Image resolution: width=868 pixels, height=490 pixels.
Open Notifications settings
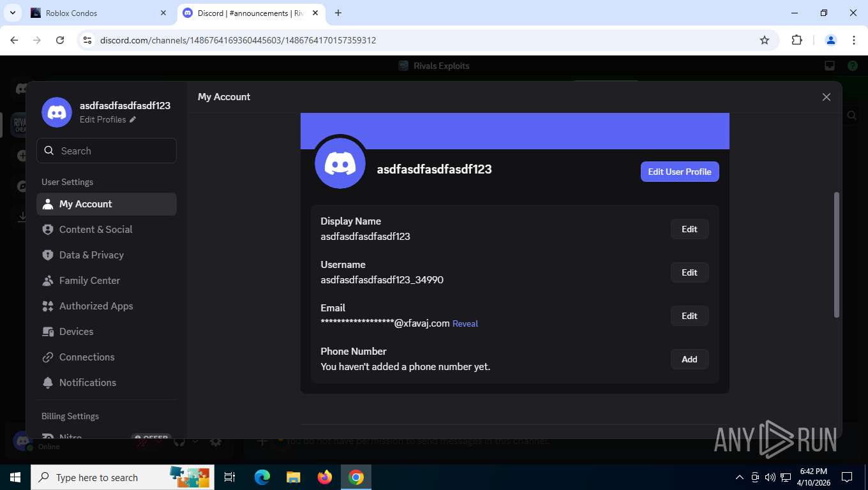pos(107,383)
